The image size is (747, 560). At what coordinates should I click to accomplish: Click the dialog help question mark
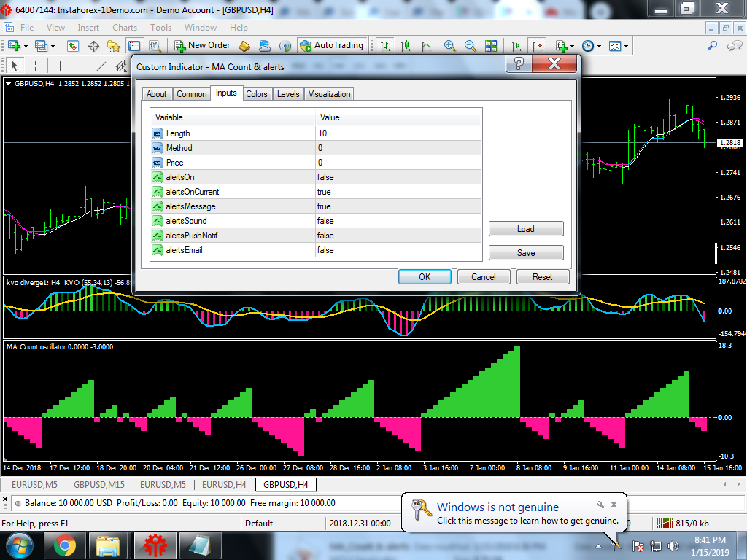tap(519, 63)
